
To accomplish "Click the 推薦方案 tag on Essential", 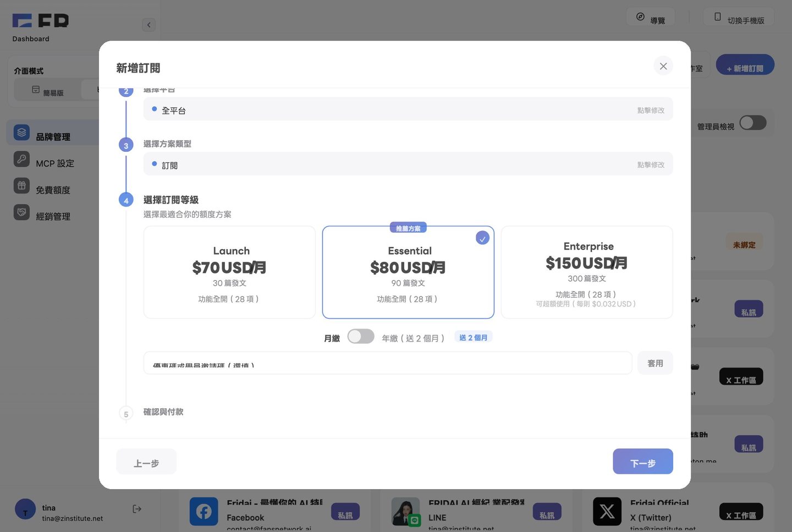I will click(408, 228).
